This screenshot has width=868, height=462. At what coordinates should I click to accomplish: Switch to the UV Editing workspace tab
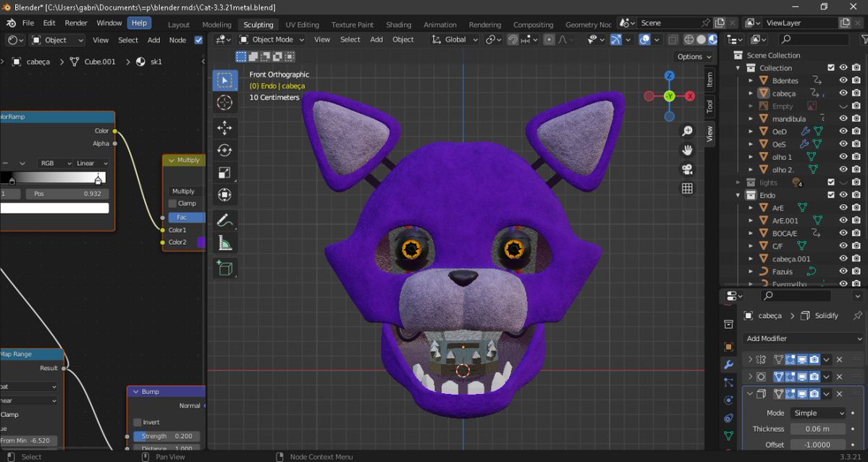[x=303, y=25]
